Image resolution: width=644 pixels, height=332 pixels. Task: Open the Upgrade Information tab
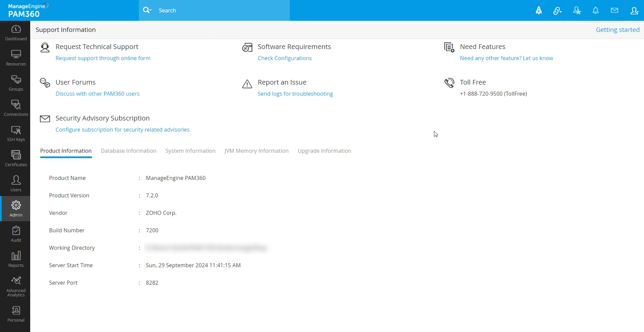point(324,151)
